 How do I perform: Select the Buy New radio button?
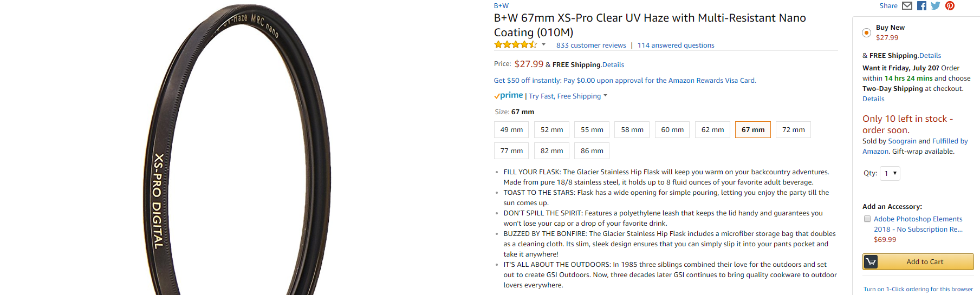866,33
